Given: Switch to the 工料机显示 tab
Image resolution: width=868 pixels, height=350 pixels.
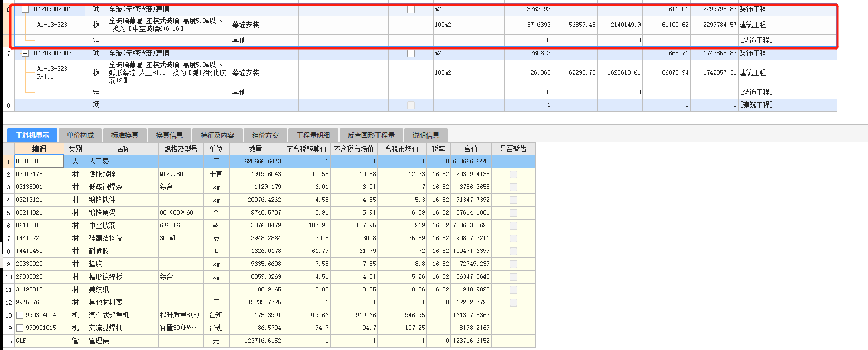Looking at the screenshot, I should 32,135.
